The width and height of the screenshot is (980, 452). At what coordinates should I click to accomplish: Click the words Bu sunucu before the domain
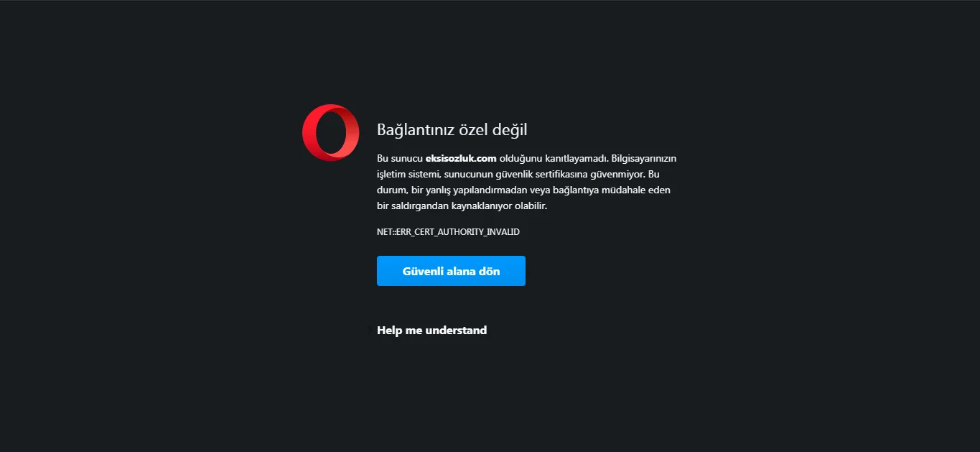pyautogui.click(x=400, y=158)
